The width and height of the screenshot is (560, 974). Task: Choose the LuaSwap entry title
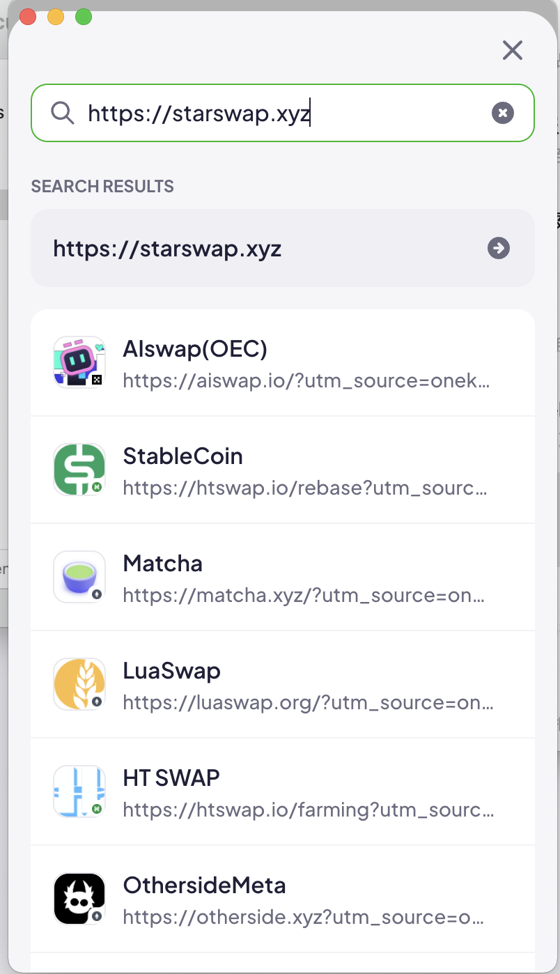coord(172,671)
